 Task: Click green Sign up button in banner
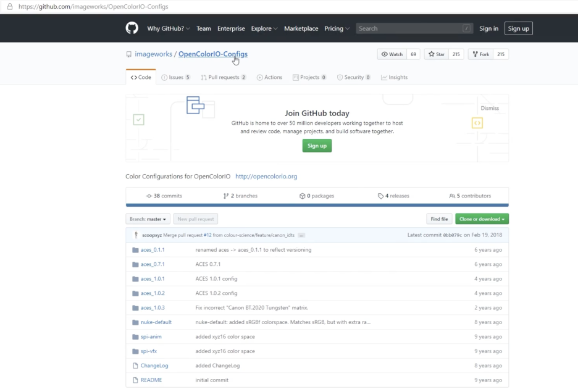[317, 146]
